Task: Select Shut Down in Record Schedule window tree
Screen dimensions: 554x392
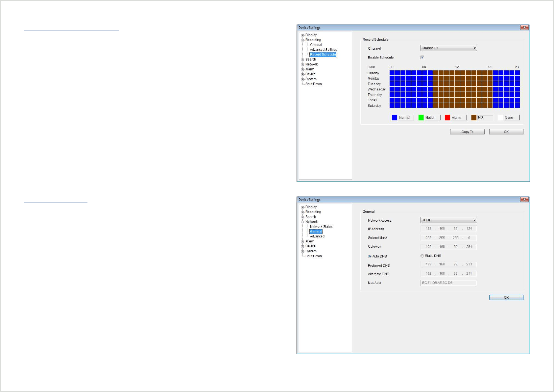Action: (x=313, y=84)
